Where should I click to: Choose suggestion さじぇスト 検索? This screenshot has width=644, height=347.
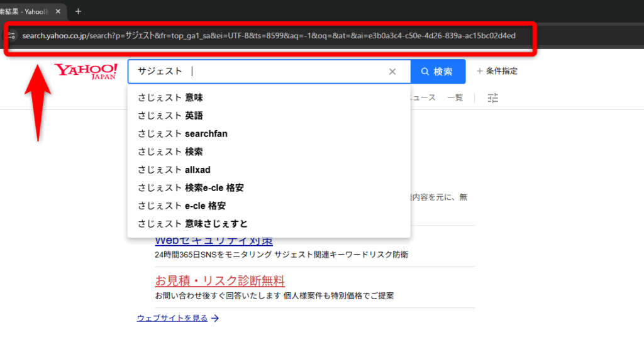[x=269, y=152]
